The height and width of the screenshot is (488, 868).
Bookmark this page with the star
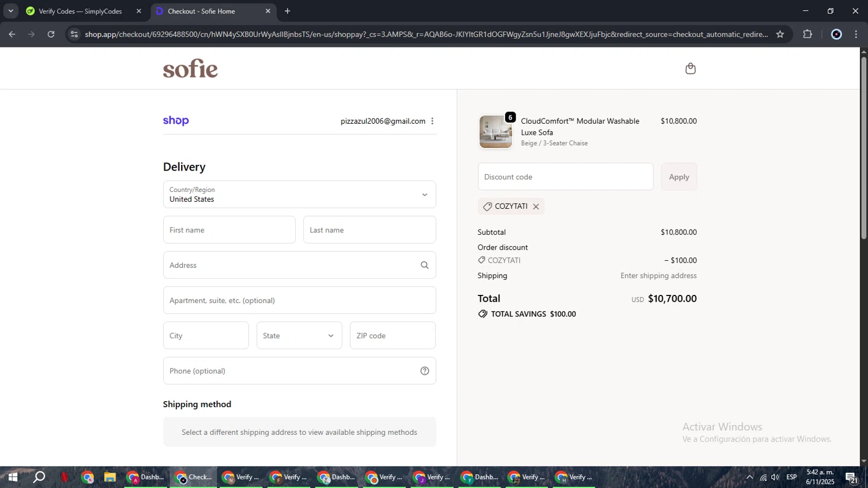pyautogui.click(x=780, y=34)
